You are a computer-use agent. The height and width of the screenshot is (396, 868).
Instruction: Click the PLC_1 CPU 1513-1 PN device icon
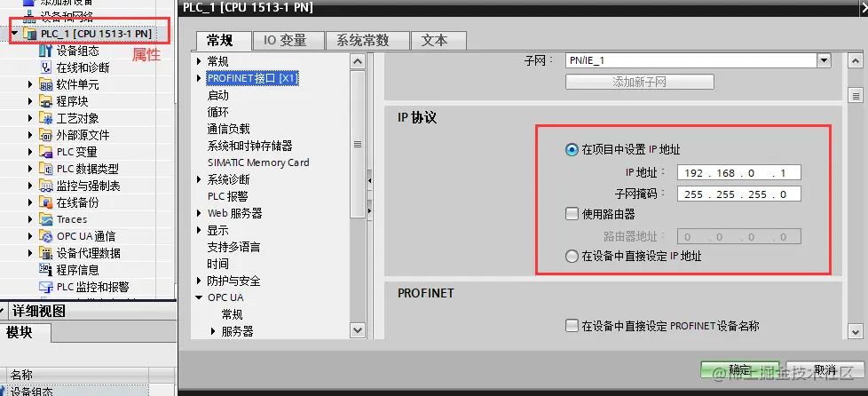tap(30, 35)
